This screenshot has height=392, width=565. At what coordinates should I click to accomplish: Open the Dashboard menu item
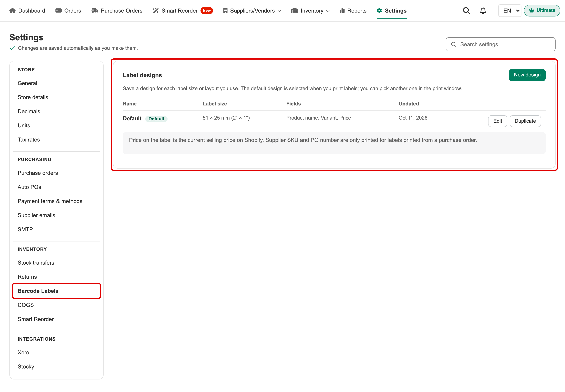tap(27, 11)
